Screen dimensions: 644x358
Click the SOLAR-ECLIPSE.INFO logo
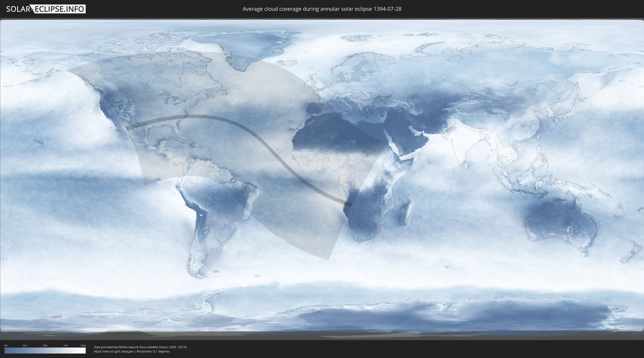point(46,9)
